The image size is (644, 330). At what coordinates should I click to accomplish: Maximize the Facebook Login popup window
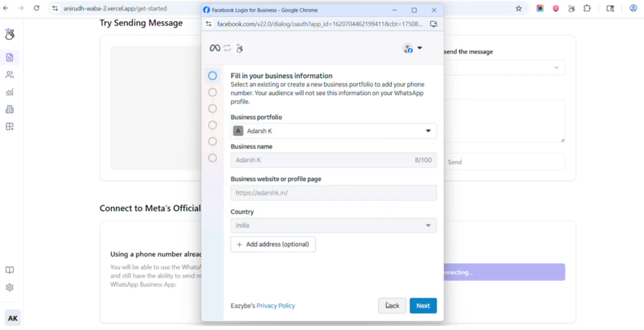coord(414,10)
